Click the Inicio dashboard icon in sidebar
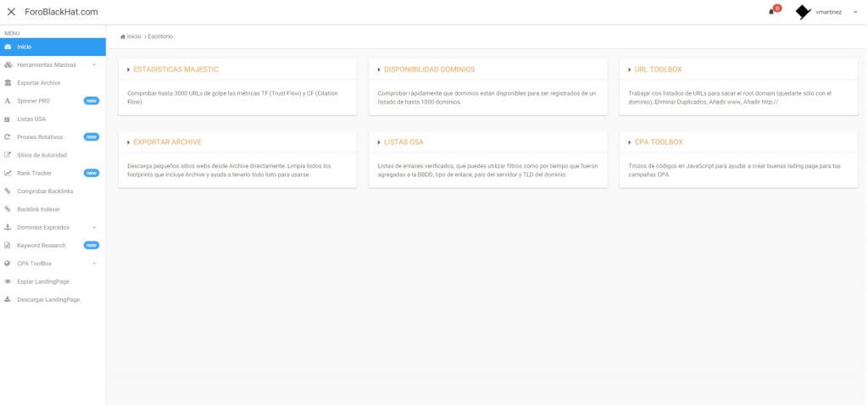 click(x=8, y=47)
